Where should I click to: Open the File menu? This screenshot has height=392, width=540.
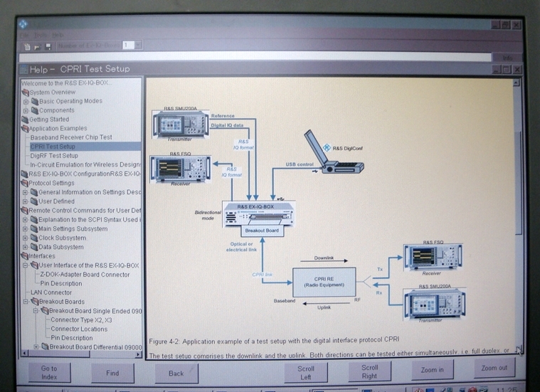[x=24, y=35]
